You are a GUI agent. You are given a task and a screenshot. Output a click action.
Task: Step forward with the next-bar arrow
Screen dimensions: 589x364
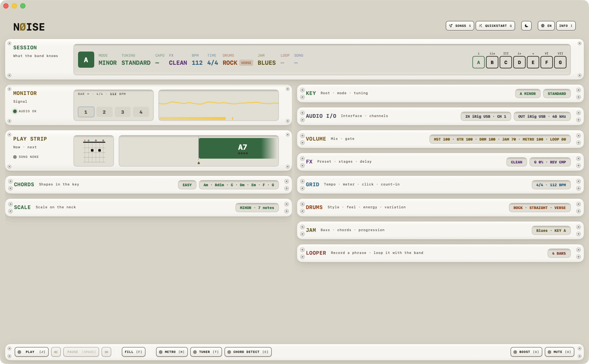106,352
